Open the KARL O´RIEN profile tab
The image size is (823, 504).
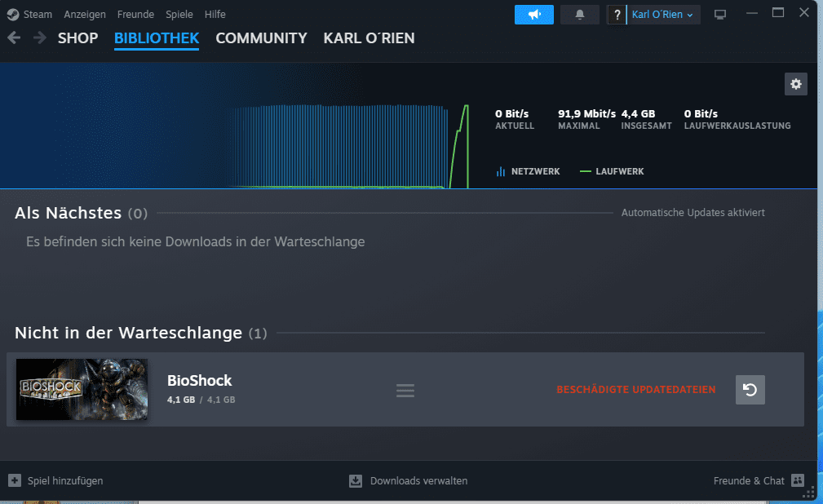(369, 38)
